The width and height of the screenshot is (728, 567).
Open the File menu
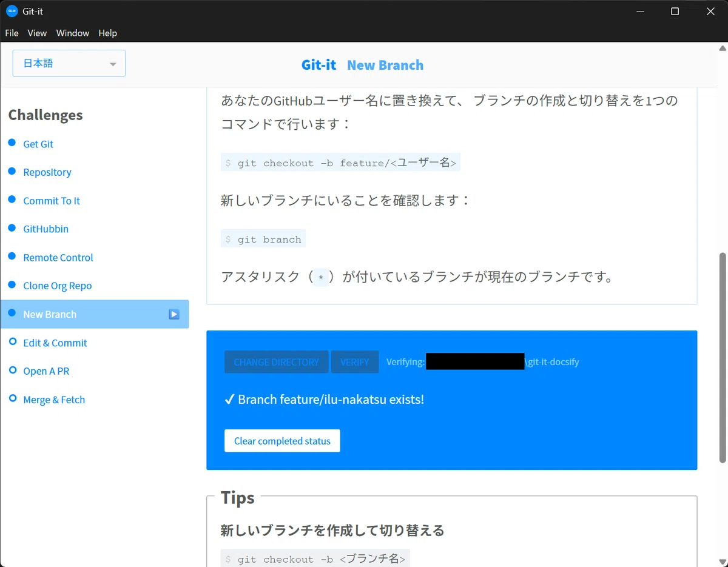click(12, 33)
